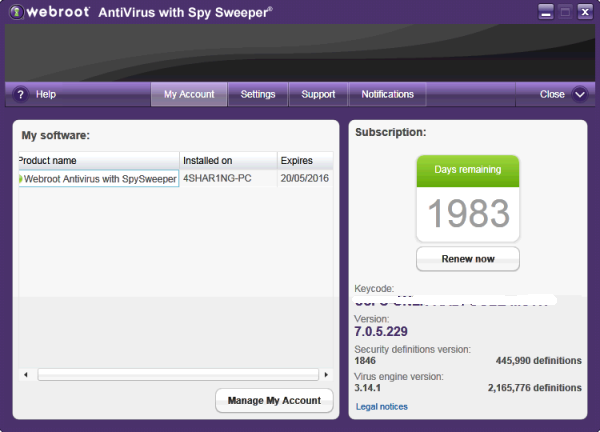Go to the Support tab

pos(318,94)
